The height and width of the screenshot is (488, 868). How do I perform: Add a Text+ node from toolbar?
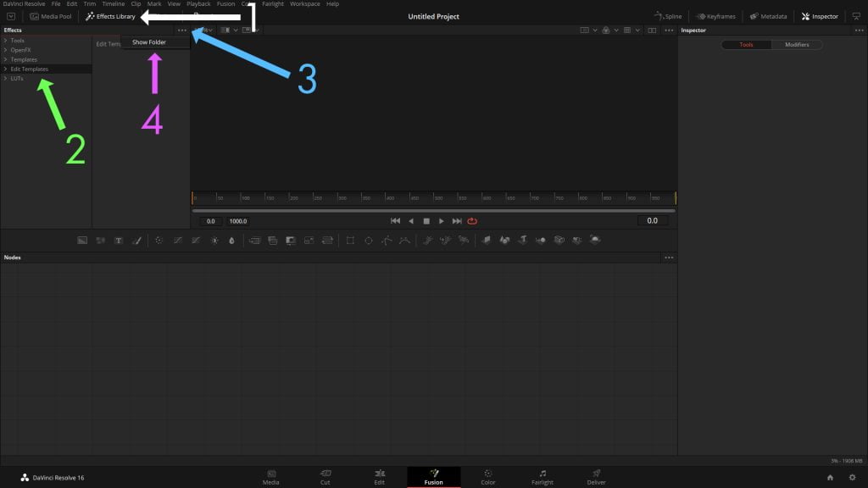[x=119, y=240]
